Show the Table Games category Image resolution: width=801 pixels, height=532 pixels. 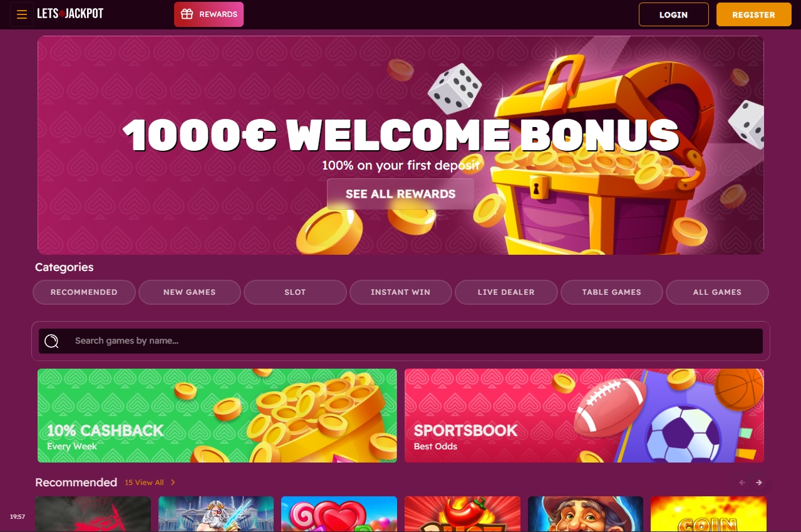pyautogui.click(x=612, y=292)
